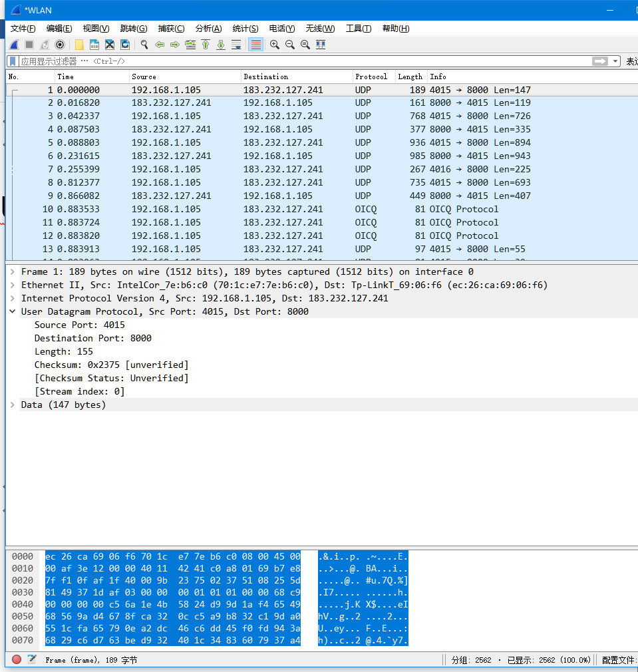The image size is (638, 672).
Task: Click the filter bookmark icon
Action: click(13, 61)
